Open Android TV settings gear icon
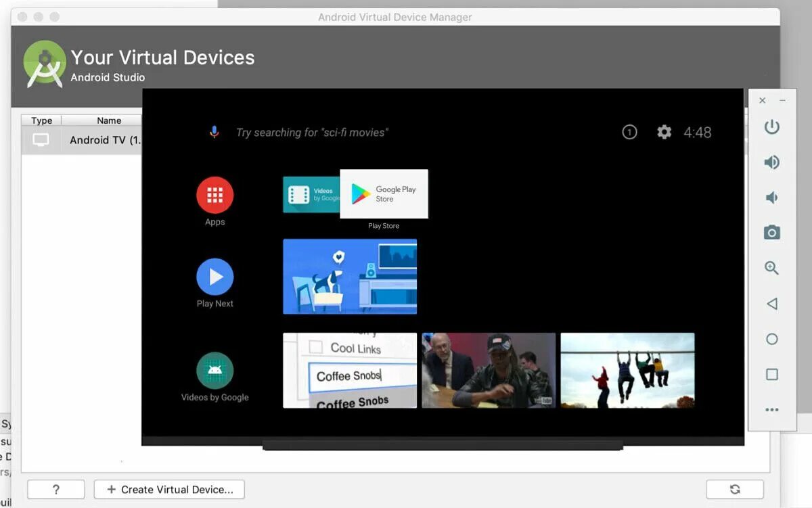 (x=664, y=132)
